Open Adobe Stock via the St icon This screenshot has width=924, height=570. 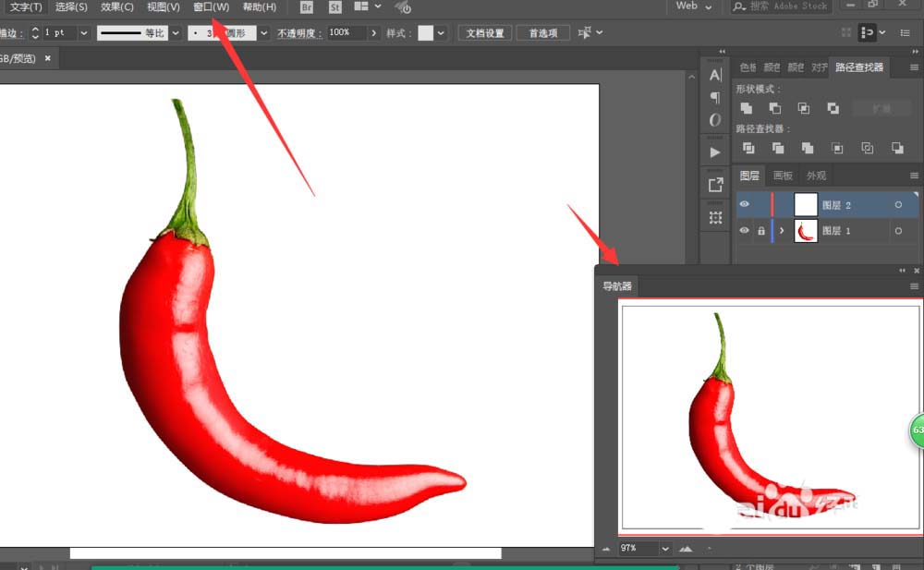click(334, 7)
